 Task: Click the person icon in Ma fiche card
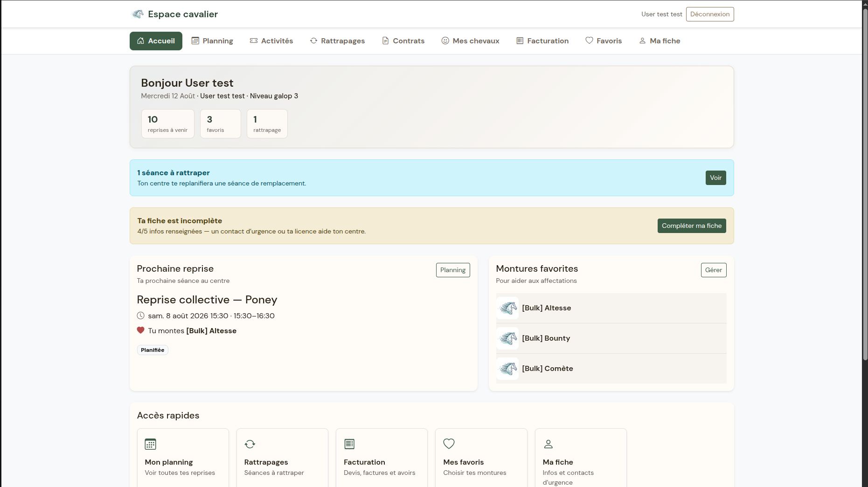pyautogui.click(x=549, y=444)
